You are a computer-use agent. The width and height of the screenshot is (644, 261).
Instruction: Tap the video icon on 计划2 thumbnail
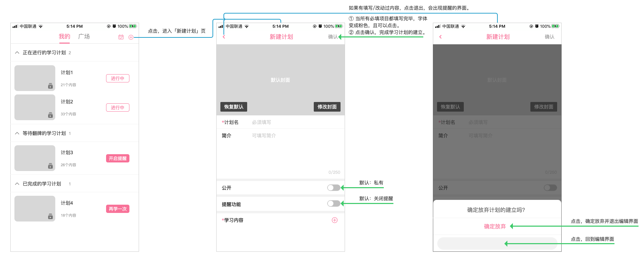[x=50, y=115]
